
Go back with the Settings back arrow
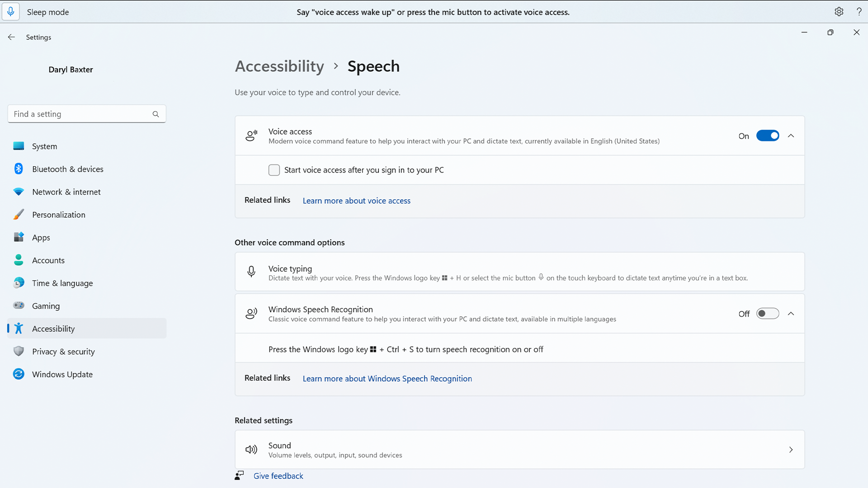click(x=11, y=37)
